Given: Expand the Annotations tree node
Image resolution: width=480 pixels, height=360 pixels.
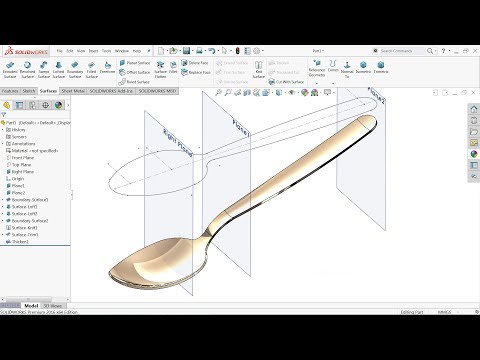Looking at the screenshot, I should (x=3, y=144).
